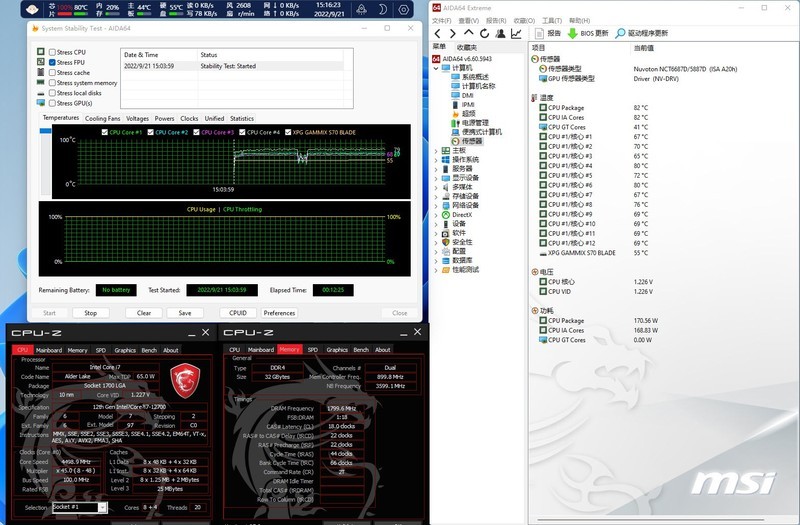The image size is (800, 525).
Task: Enable the Stress CPU checkbox
Action: (52, 52)
